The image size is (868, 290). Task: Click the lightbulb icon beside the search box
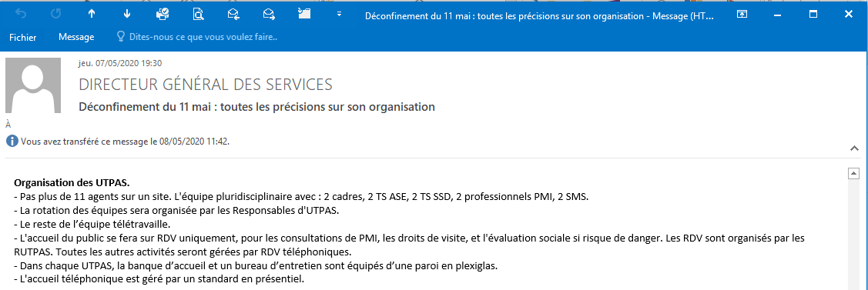pos(120,37)
